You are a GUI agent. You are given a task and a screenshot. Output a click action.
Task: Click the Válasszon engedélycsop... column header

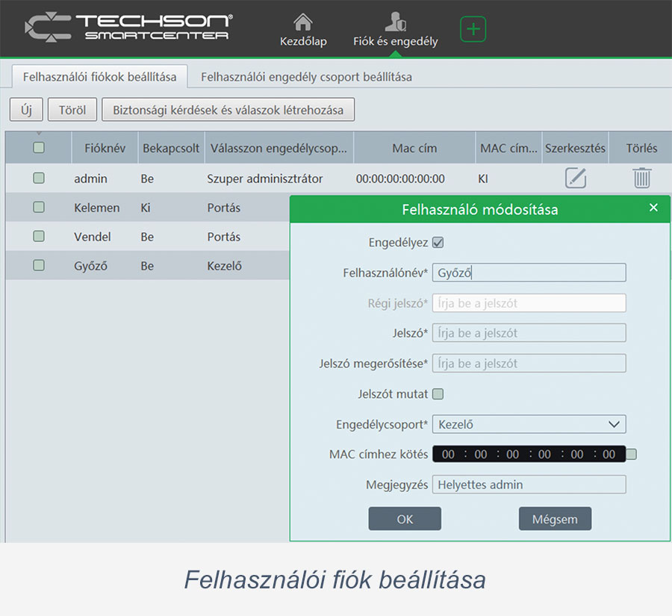(x=279, y=149)
